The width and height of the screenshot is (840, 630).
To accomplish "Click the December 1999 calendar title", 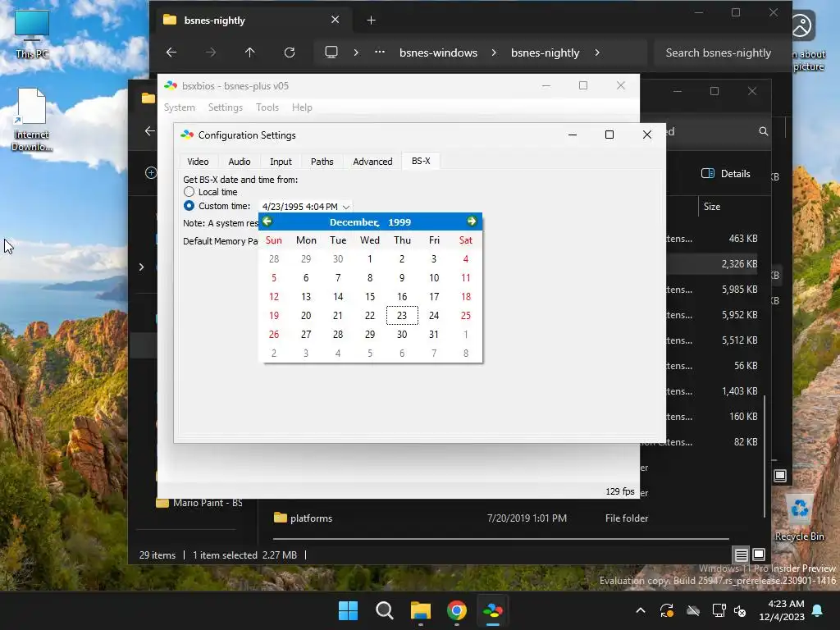I will click(x=370, y=221).
